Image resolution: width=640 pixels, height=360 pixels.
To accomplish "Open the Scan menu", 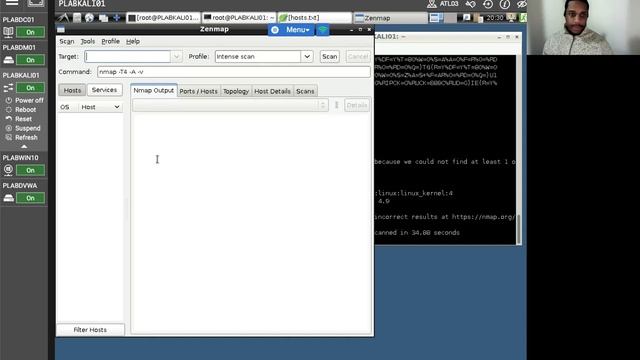I will tap(67, 41).
